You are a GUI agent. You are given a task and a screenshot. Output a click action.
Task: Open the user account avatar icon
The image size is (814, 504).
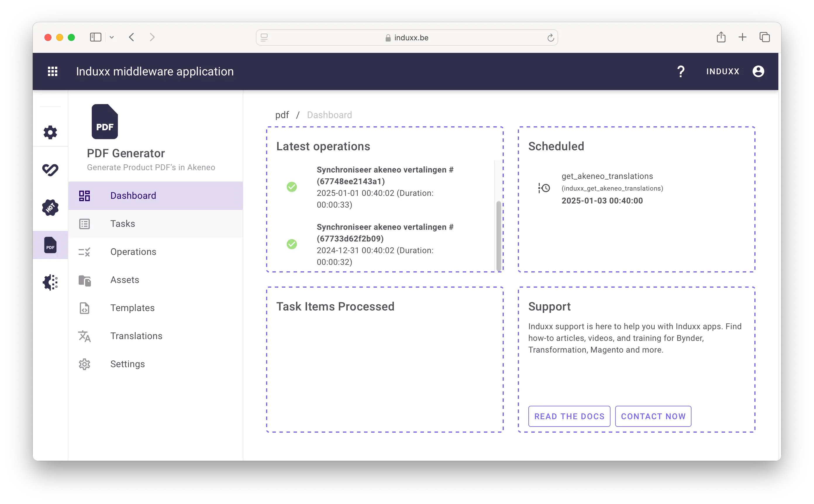[758, 71]
